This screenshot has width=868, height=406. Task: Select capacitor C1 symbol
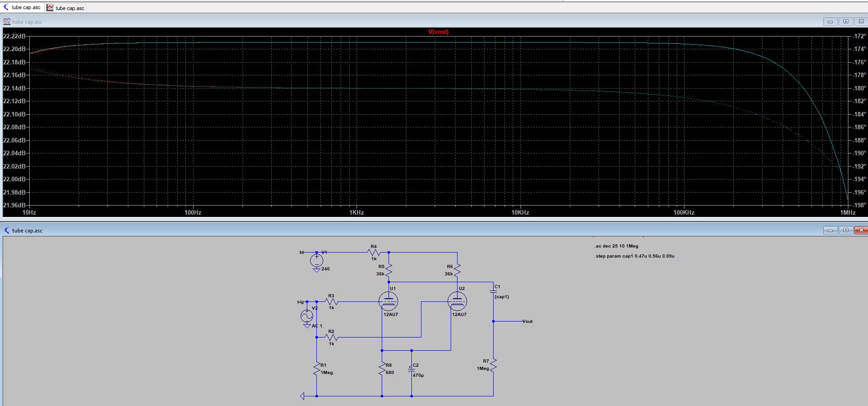(x=493, y=290)
